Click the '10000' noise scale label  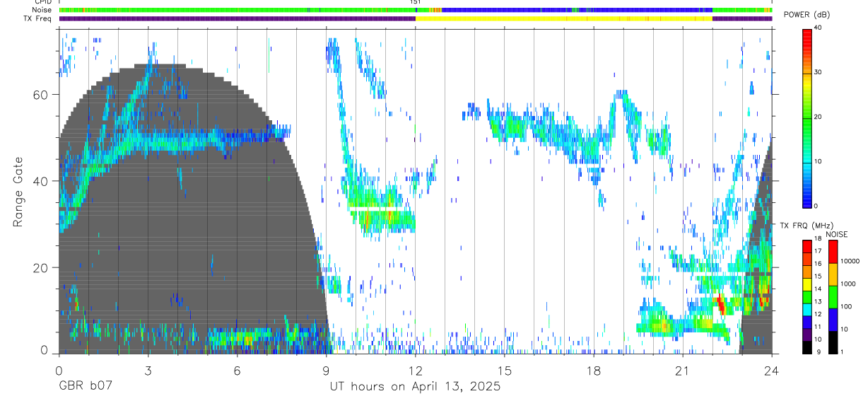(x=850, y=261)
